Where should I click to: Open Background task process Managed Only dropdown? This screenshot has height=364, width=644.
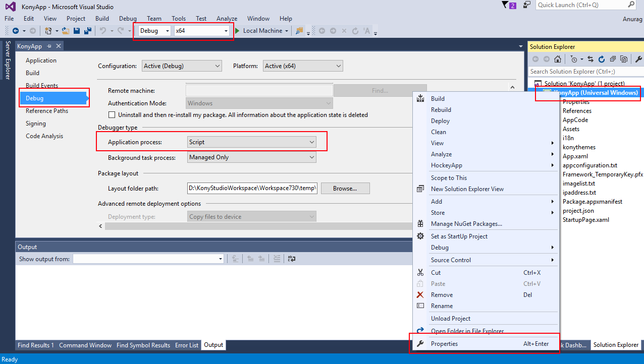(252, 157)
